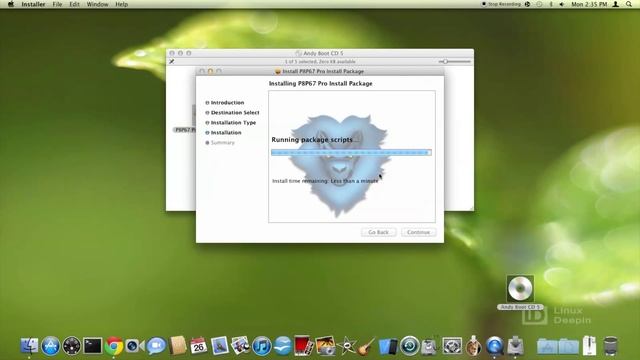
Task: Open GarageBand guitar icon in dock
Action: [367, 346]
